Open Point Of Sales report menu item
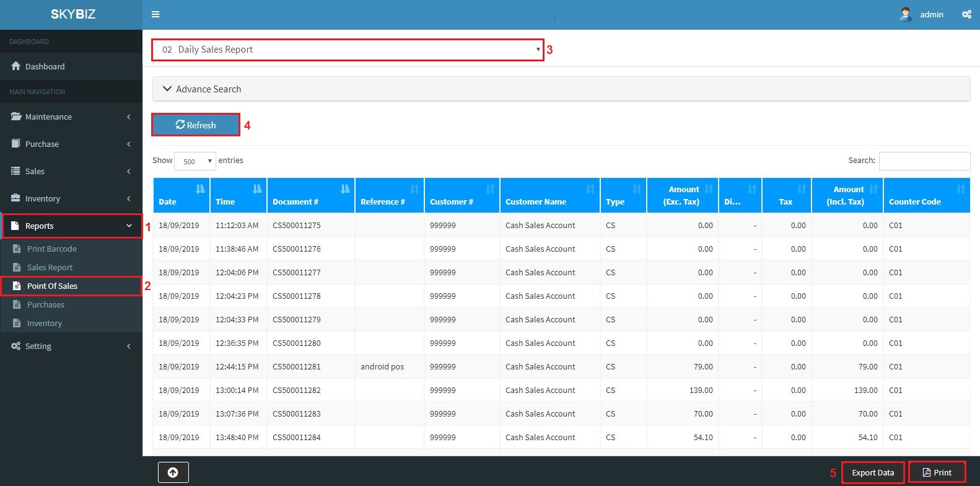Screen dimensions: 980x486 pyautogui.click(x=52, y=286)
